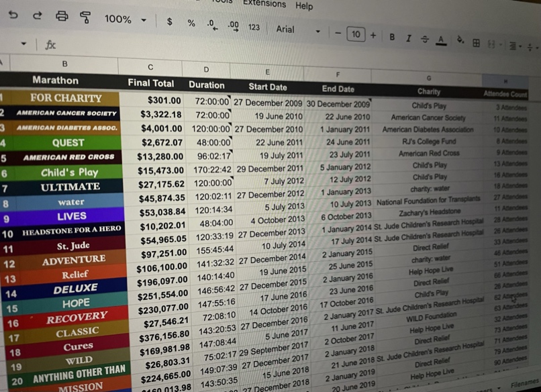The image size is (541, 392).
Task: Toggle strikethrough formatting
Action: pos(424,40)
